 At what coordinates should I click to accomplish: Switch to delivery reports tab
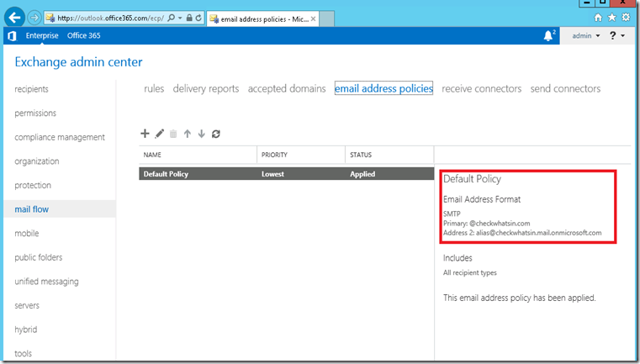(x=206, y=88)
